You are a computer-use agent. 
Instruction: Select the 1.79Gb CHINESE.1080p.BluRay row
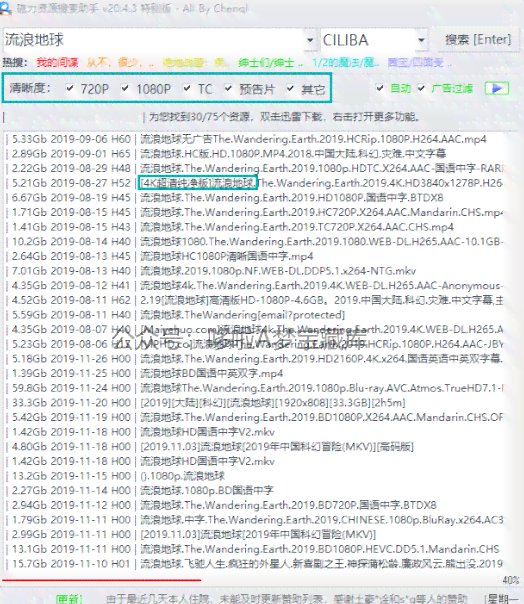tap(254, 520)
